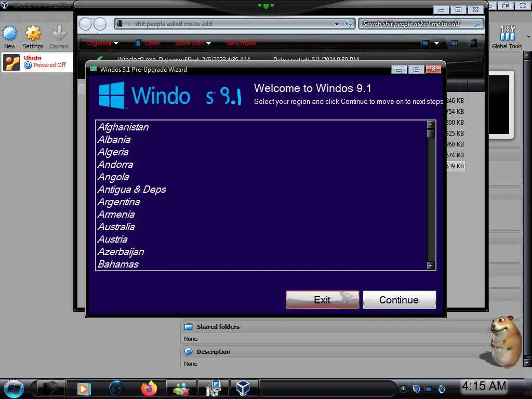Screen dimensions: 532x399
Task: Open the media player taskbar icon
Action: 84,389
